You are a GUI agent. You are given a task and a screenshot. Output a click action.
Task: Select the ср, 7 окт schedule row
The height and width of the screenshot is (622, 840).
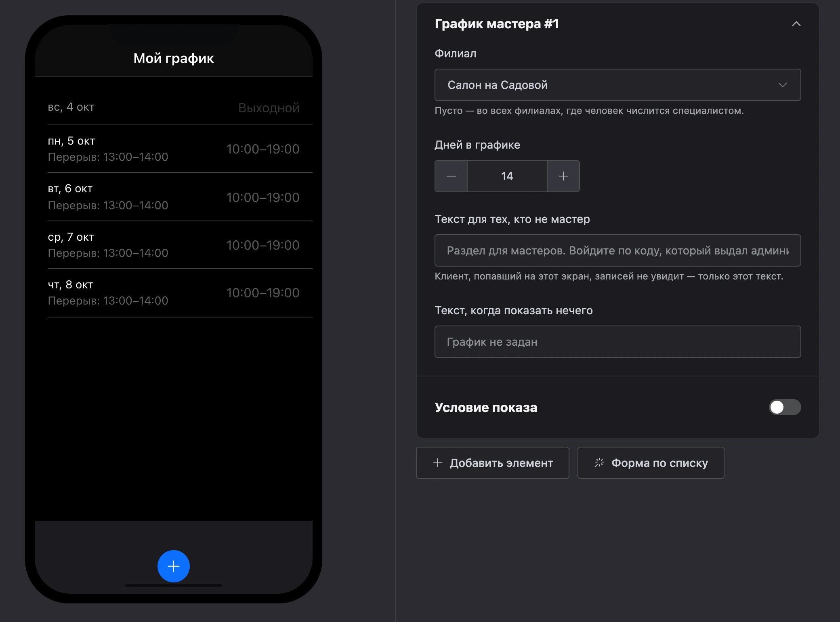point(174,245)
